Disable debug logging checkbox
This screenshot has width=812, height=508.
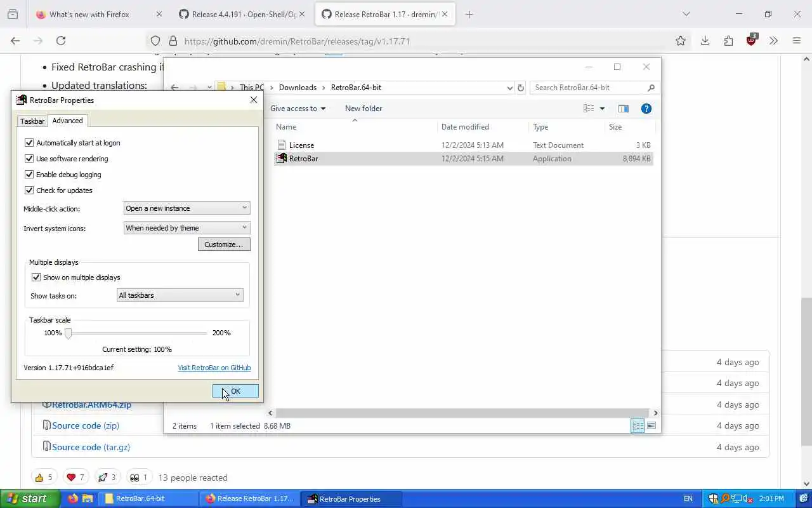29,175
